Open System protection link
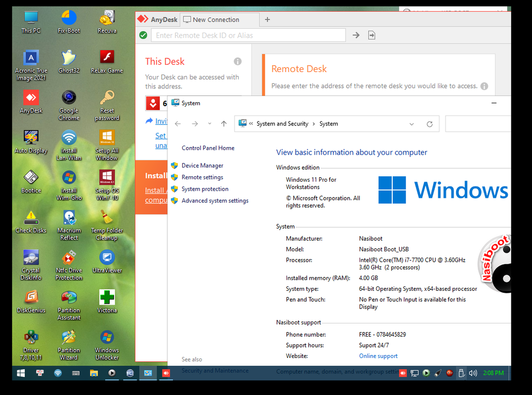Viewport: 532px width, 395px height. (x=205, y=189)
